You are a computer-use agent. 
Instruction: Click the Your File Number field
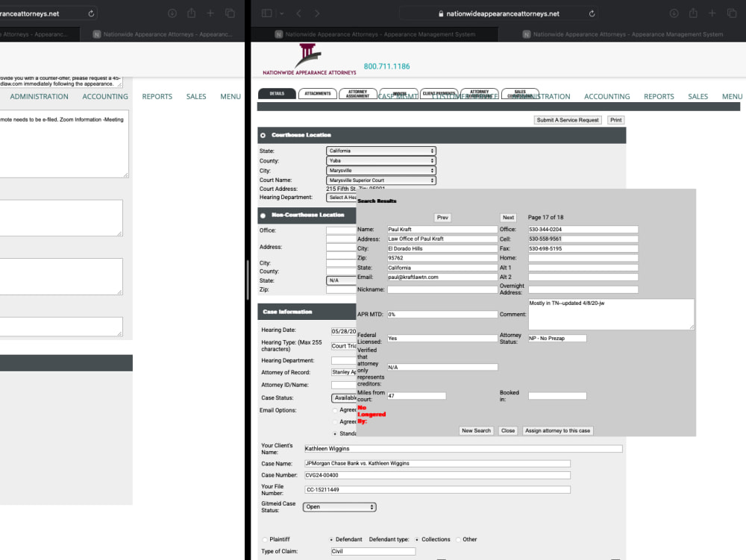[437, 490]
